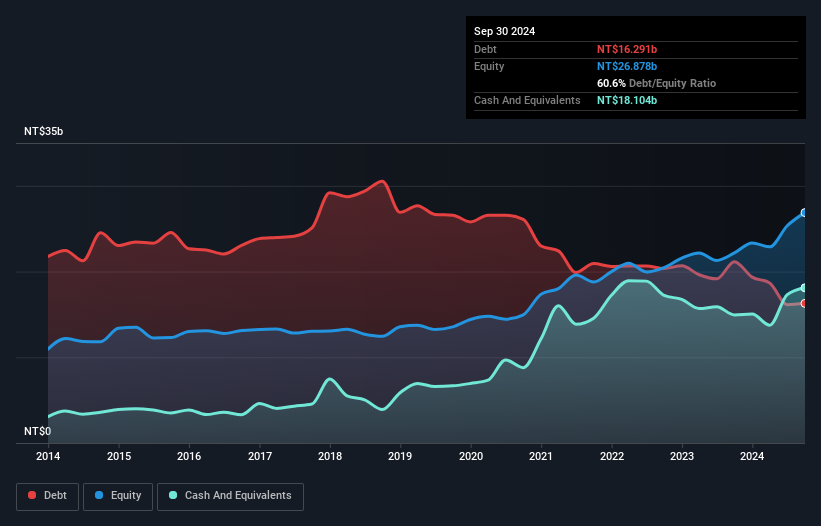Select the 2022 x-axis label
This screenshot has width=821, height=526.
[612, 456]
